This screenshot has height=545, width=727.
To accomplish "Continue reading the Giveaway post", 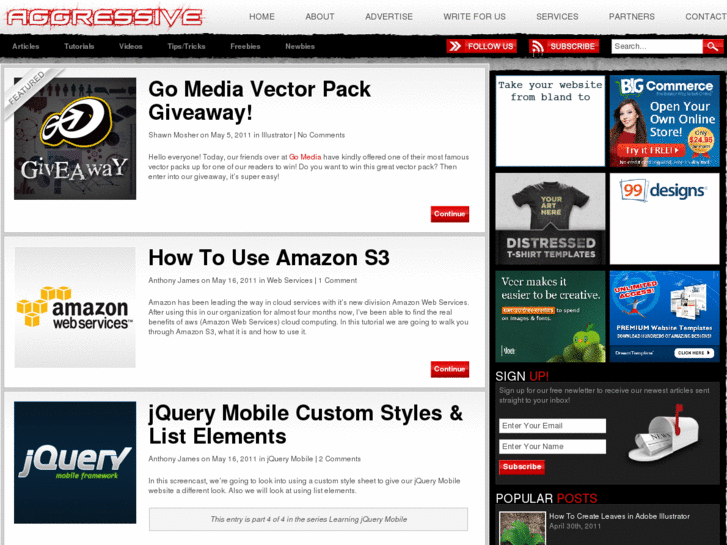I will (x=450, y=214).
